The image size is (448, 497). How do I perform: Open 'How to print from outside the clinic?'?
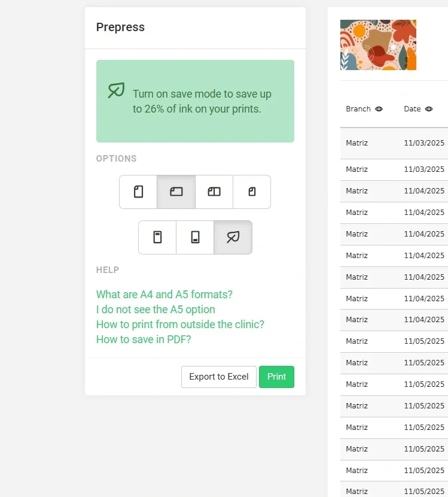click(180, 325)
